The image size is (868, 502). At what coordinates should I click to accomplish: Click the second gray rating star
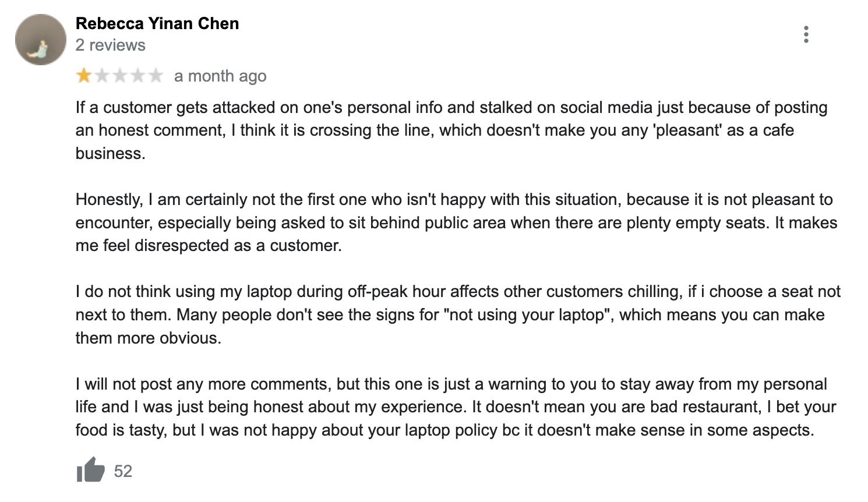pos(102,76)
